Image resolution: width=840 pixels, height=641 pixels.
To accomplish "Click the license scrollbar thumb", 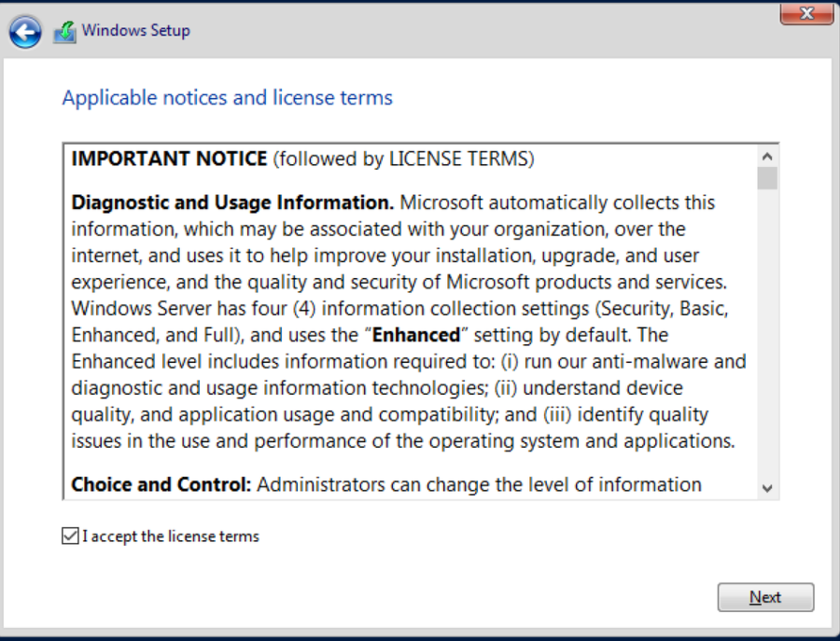I will pos(767,178).
